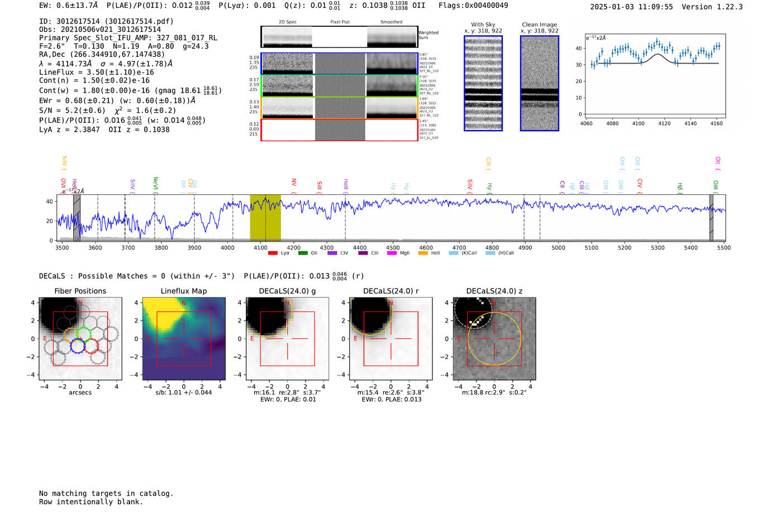Click the 2025-01-03 11:09:55 timestamp
This screenshot has width=782, height=532.
631,7
